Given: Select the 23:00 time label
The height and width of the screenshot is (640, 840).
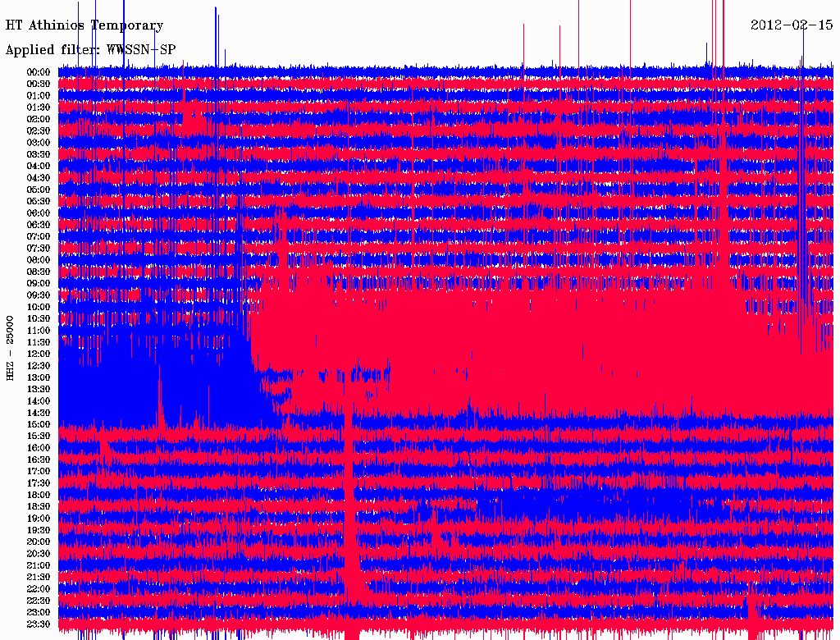Looking at the screenshot, I should (39, 613).
